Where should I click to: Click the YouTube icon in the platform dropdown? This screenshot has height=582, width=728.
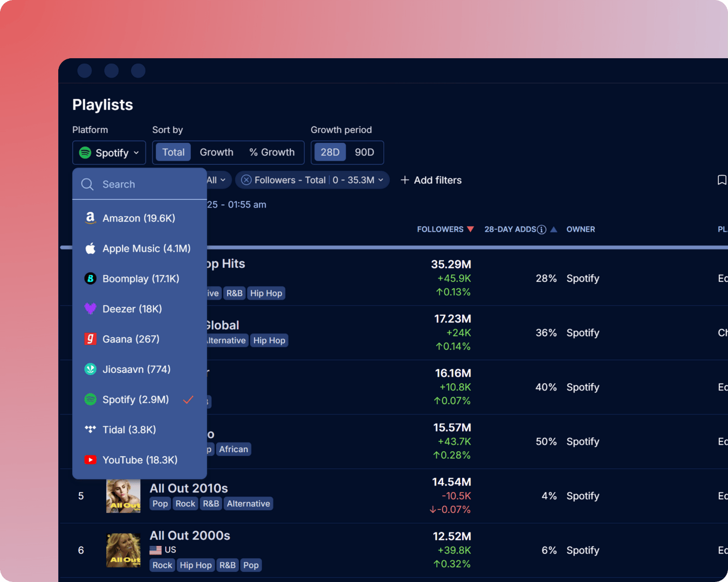coord(90,460)
